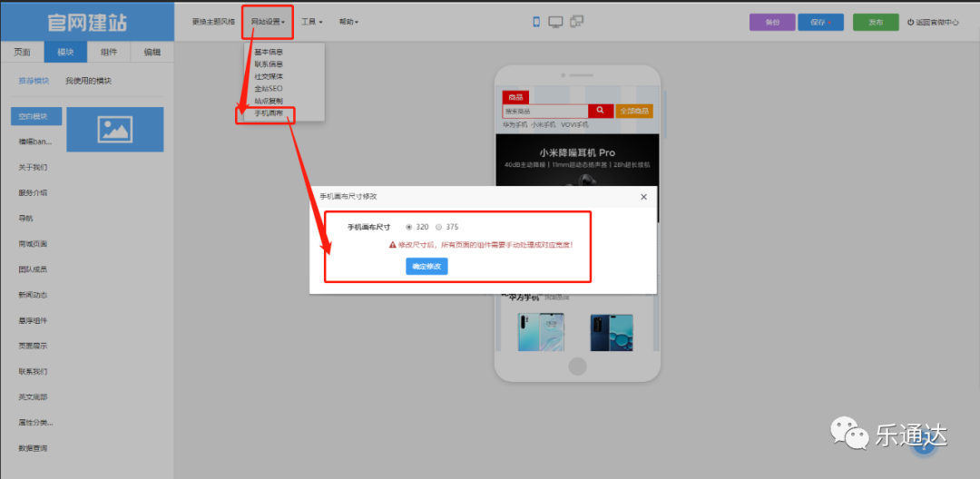980x479 pixels.
Task: Choose 基本信息 from the settings menu
Action: 268,52
